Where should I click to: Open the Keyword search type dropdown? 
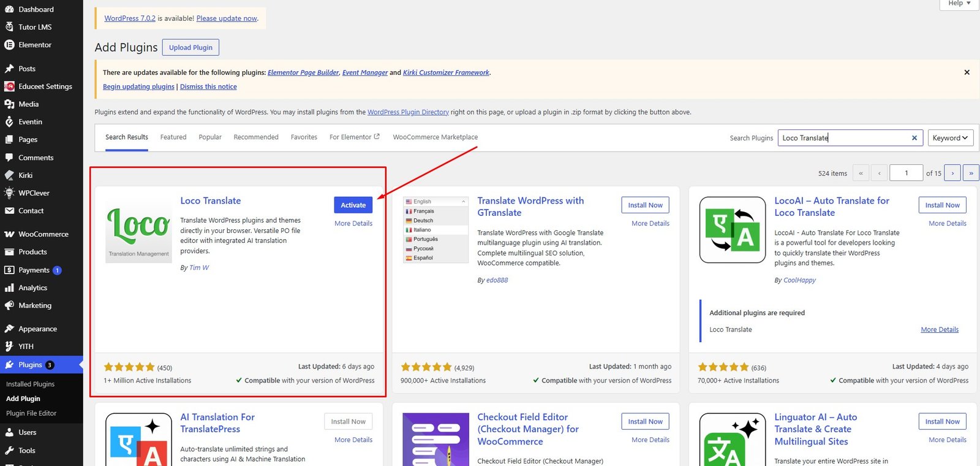click(950, 138)
